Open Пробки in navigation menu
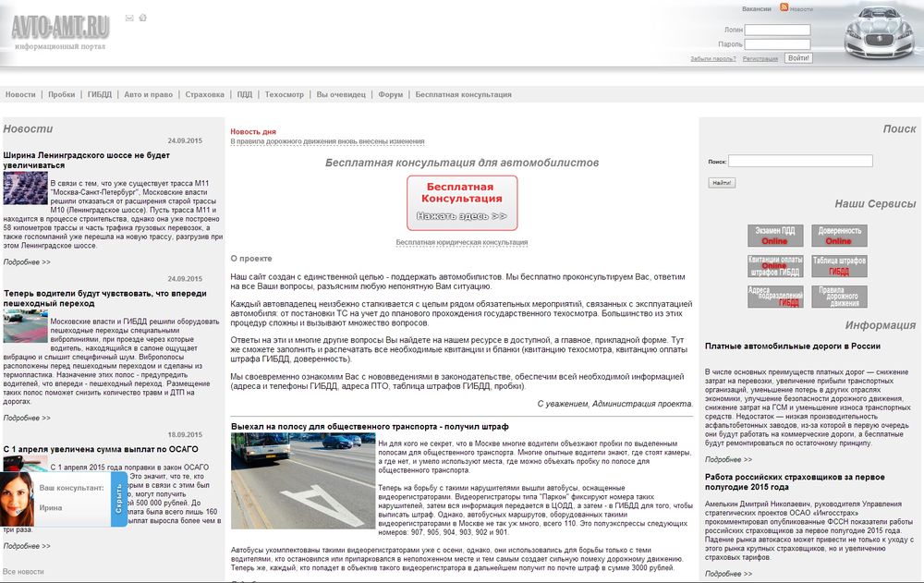Image resolution: width=924 pixels, height=583 pixels. (61, 94)
